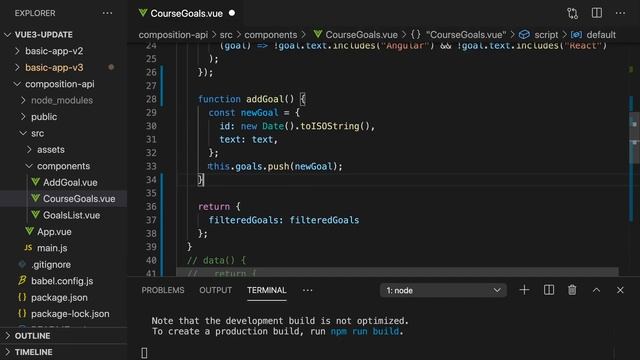Create a new terminal with plus icon
Viewport: 640px width, 360px height.
coord(524,290)
